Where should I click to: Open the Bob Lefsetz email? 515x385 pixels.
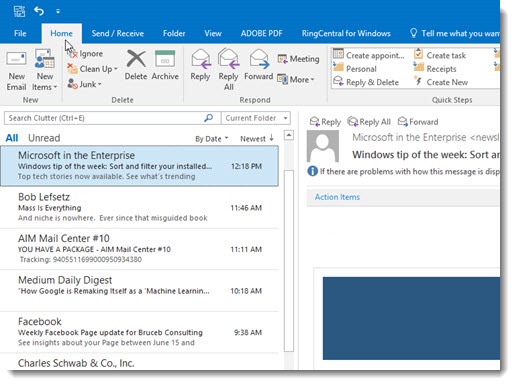[139, 207]
